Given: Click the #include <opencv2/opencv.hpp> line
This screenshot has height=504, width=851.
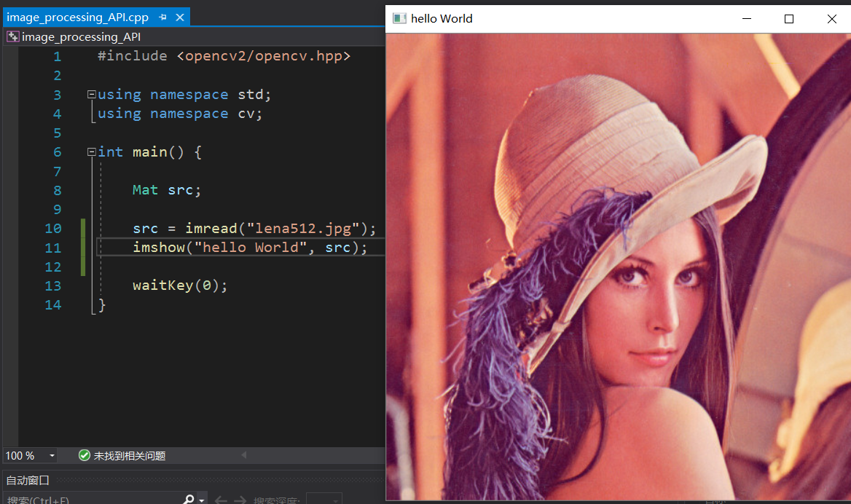Looking at the screenshot, I should (x=224, y=56).
